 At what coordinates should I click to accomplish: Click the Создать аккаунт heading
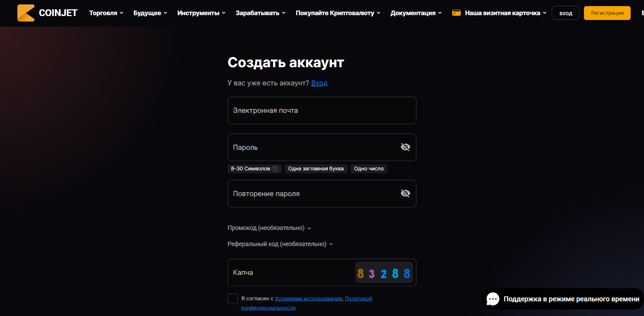pos(286,62)
